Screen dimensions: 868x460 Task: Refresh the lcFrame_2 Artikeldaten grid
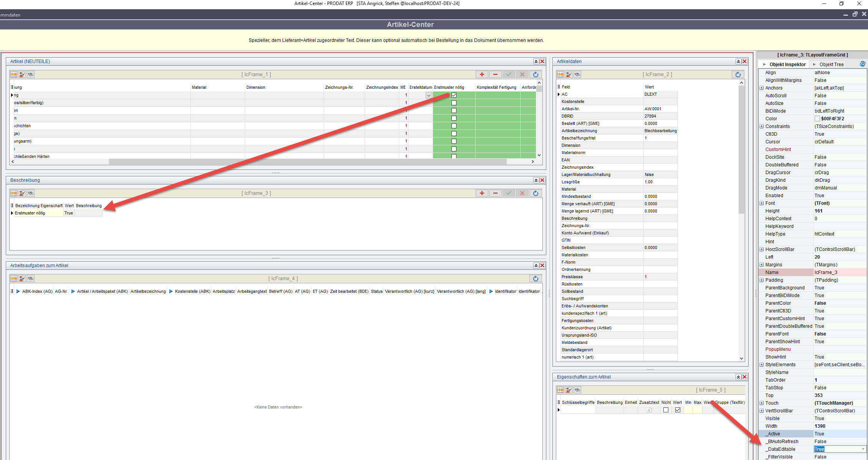coord(738,75)
